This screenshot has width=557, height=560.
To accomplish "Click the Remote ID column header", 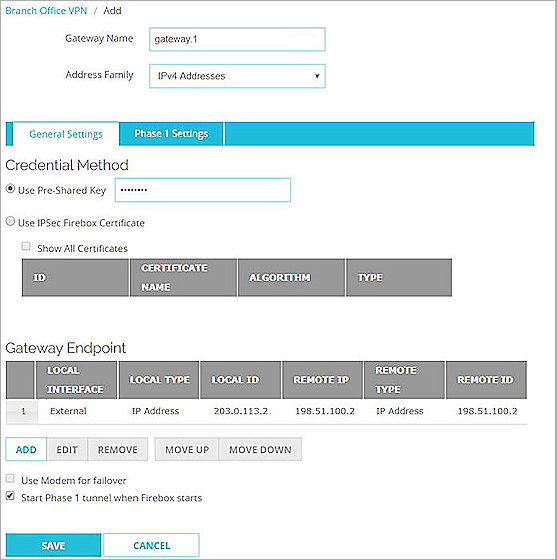I will pos(486,380).
